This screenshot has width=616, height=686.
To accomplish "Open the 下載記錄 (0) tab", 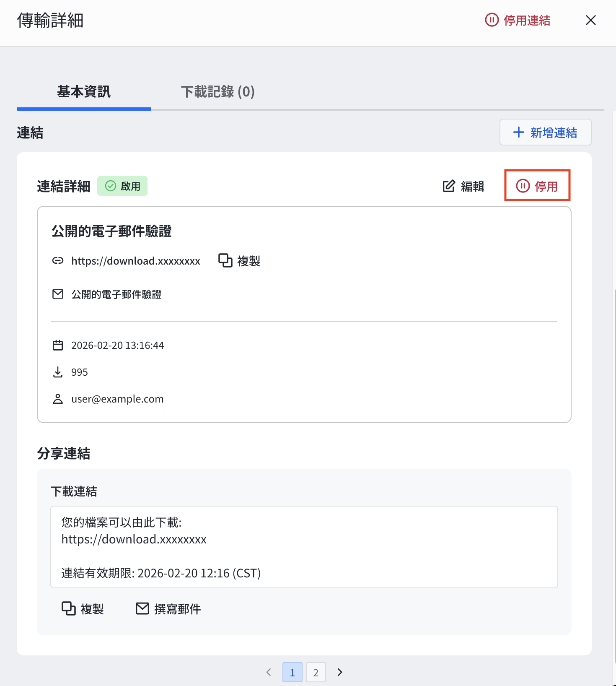I will (218, 91).
